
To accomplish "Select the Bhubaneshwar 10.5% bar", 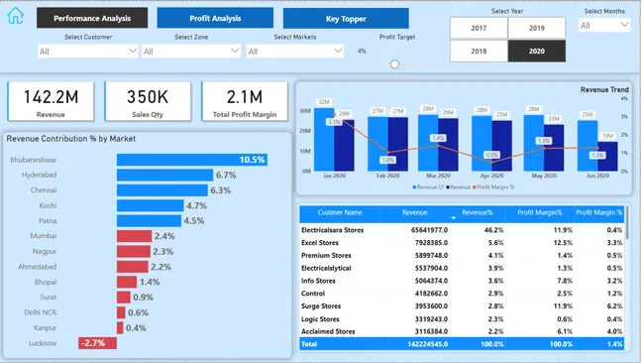I will (192, 160).
